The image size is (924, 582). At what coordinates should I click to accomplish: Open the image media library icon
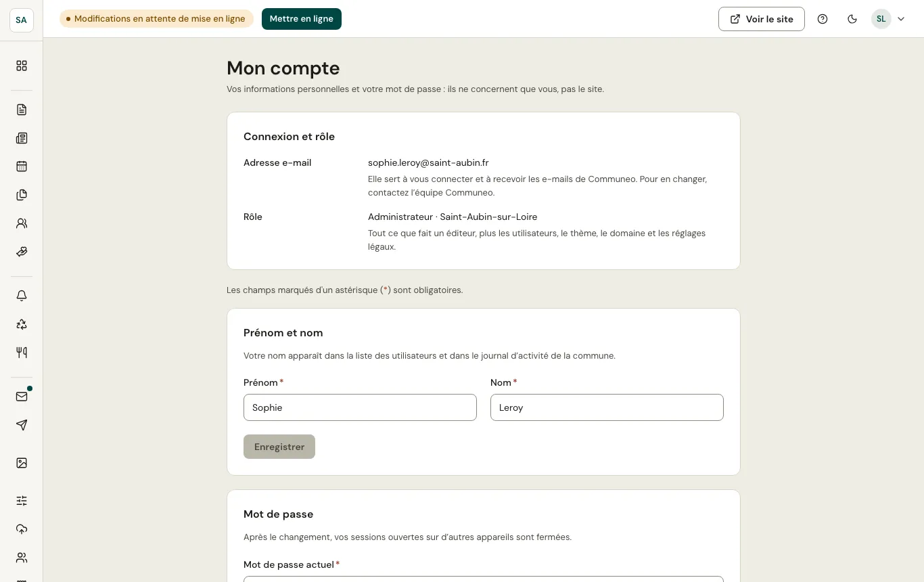tap(22, 463)
